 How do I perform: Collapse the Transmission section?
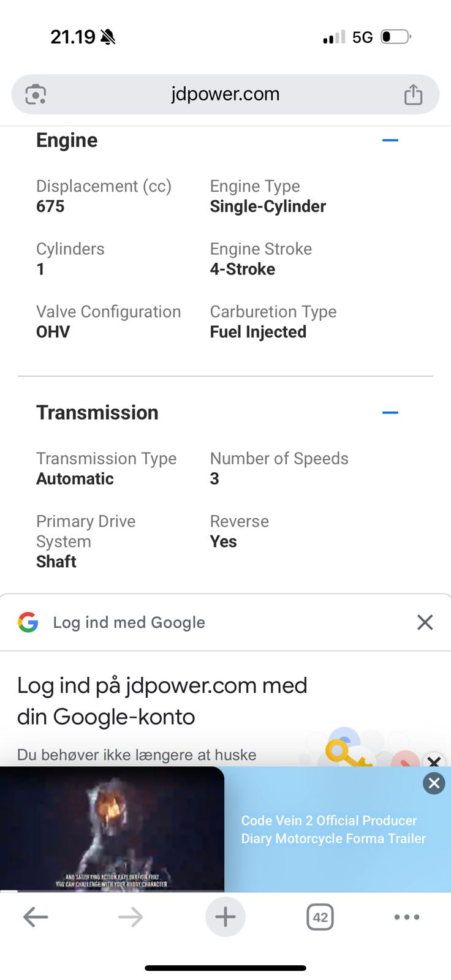click(390, 413)
